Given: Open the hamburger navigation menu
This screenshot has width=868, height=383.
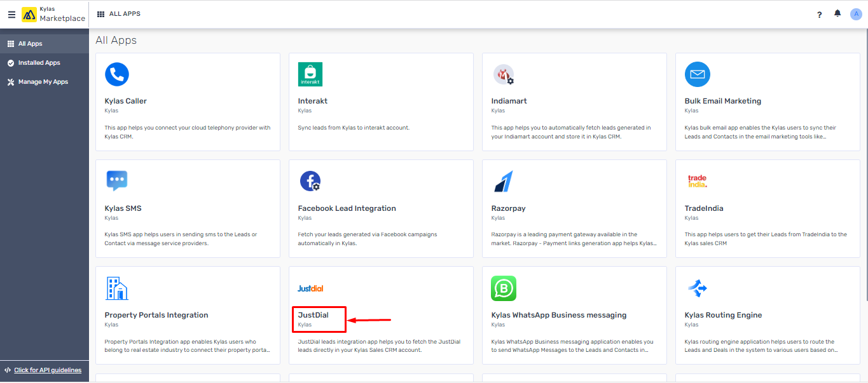Looking at the screenshot, I should click(x=11, y=15).
